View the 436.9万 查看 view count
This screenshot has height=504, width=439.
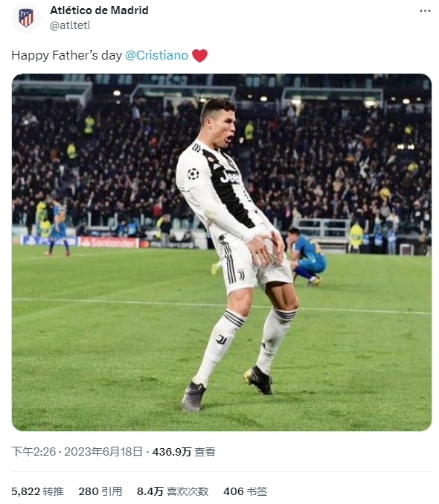(x=184, y=452)
